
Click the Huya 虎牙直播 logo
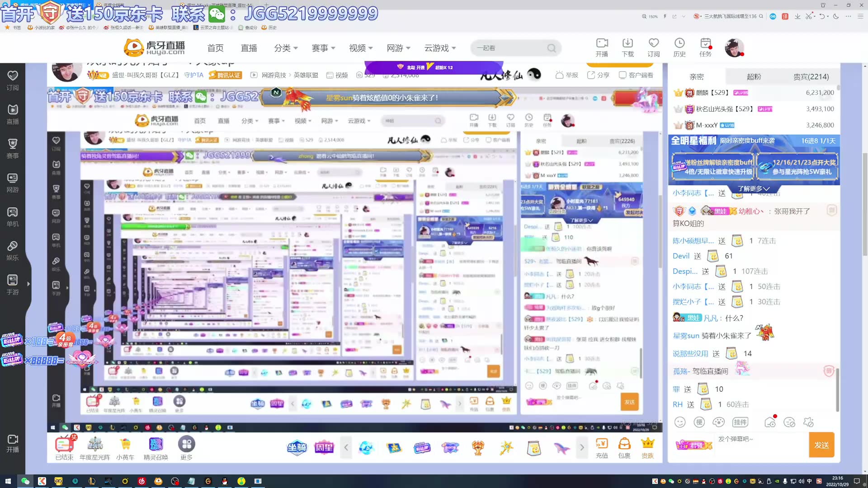pyautogui.click(x=155, y=47)
